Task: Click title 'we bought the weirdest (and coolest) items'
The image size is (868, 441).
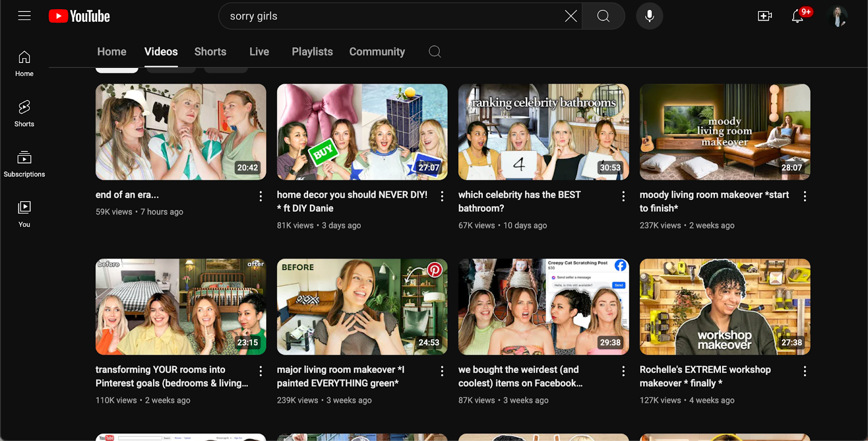Action: click(521, 376)
